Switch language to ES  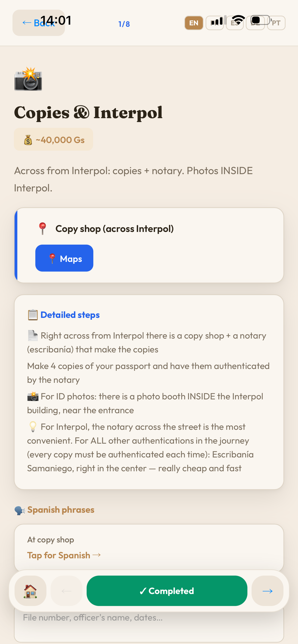[x=235, y=23]
